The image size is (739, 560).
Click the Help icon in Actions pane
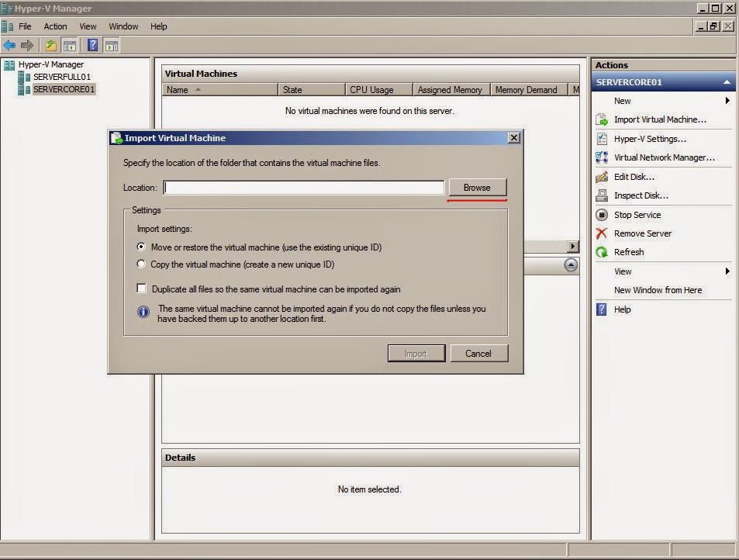click(602, 309)
